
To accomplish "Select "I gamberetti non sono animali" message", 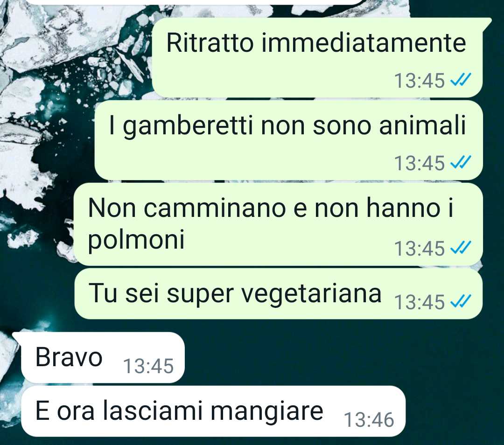I will [289, 140].
